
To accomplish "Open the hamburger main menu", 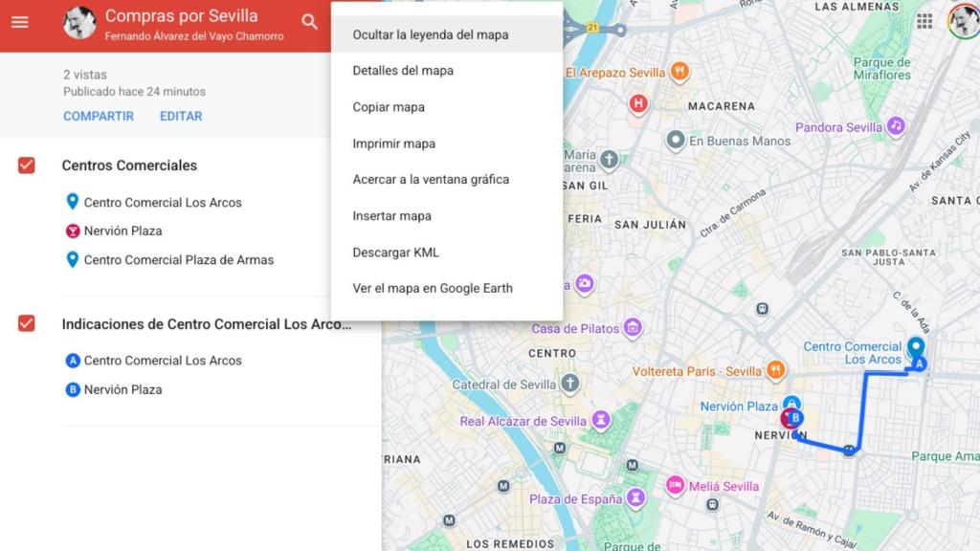I will 20,21.
